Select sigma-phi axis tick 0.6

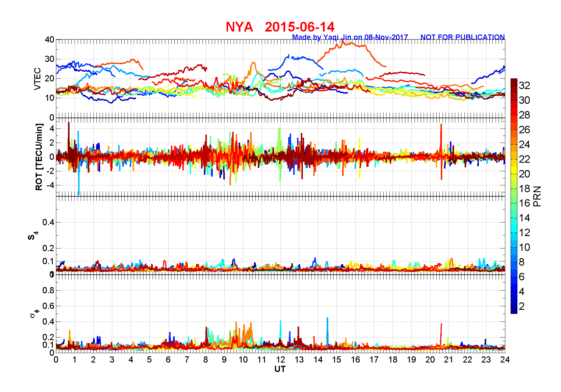[x=48, y=306]
